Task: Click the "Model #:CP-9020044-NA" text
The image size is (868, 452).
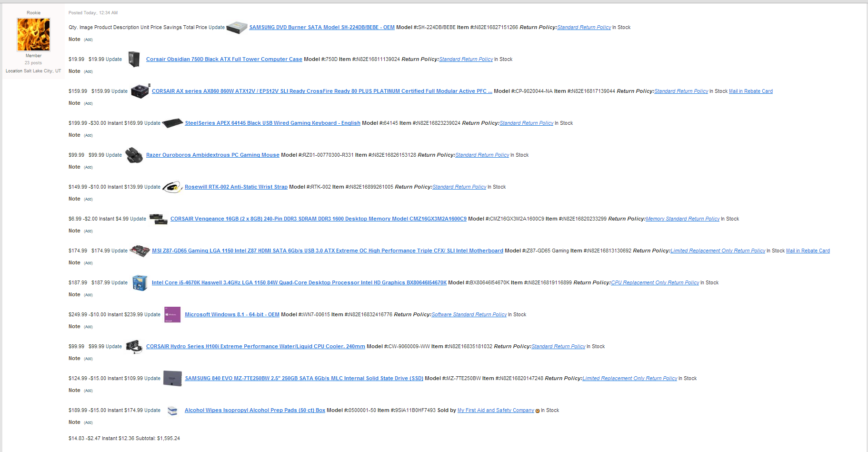Action: pos(523,91)
